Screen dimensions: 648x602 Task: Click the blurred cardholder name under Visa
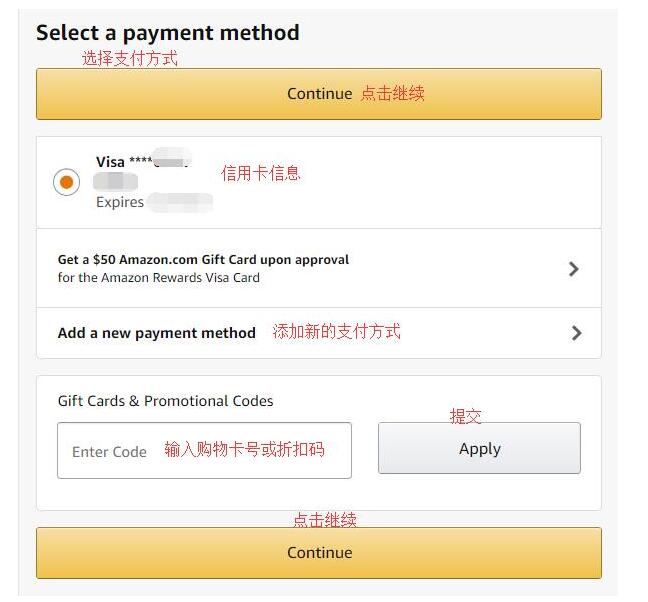coord(116,182)
